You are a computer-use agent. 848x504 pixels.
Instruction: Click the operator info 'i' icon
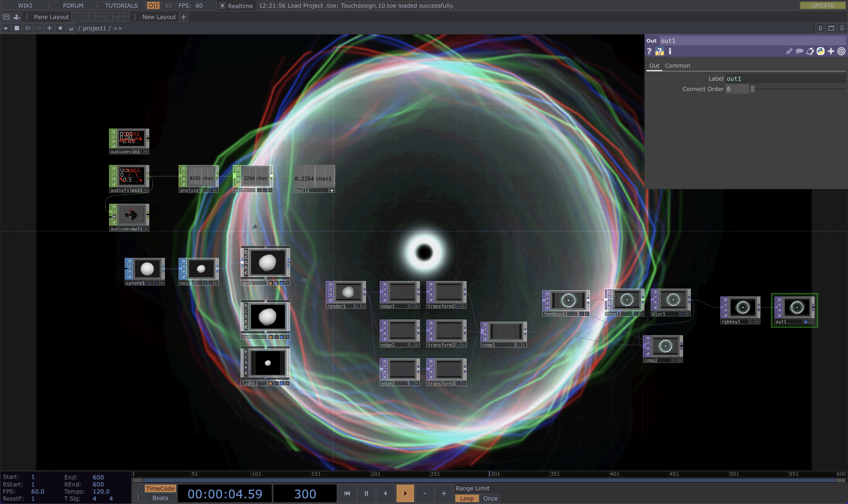[x=670, y=51]
